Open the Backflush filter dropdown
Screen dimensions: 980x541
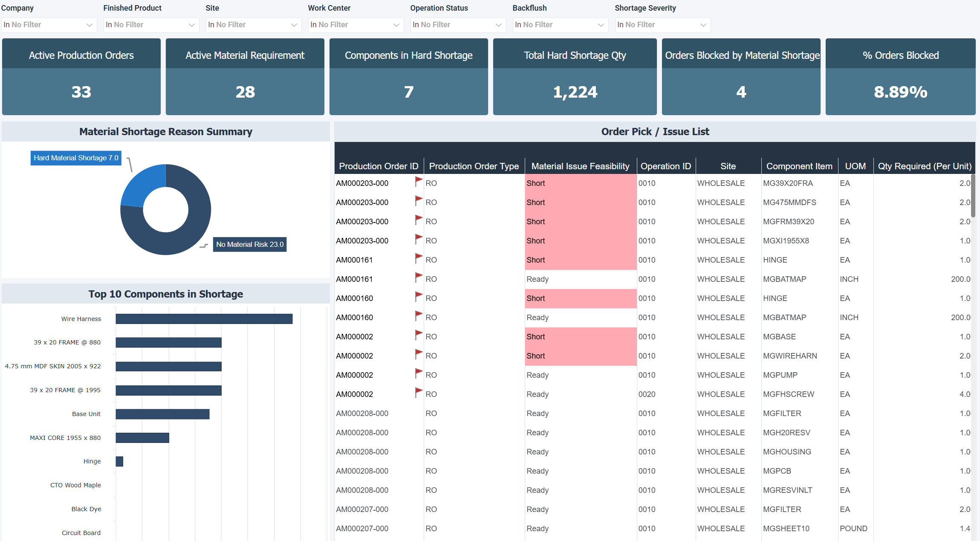pos(560,25)
